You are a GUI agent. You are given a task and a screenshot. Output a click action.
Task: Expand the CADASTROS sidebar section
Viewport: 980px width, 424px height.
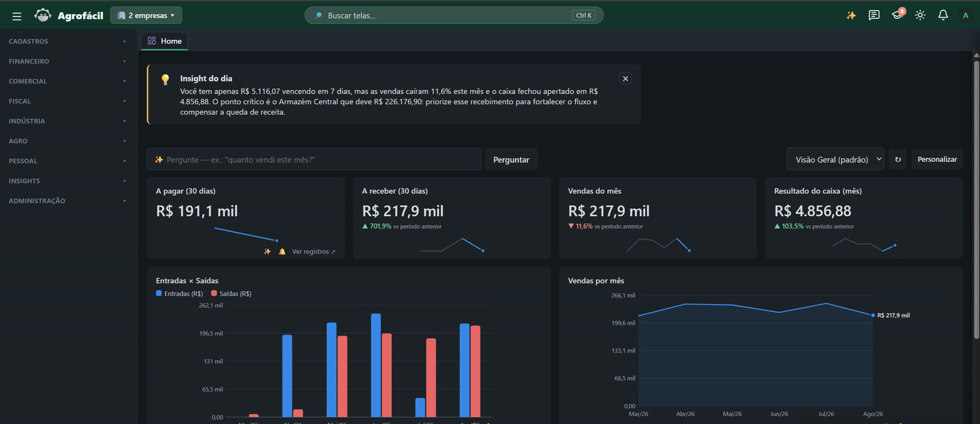pos(67,41)
